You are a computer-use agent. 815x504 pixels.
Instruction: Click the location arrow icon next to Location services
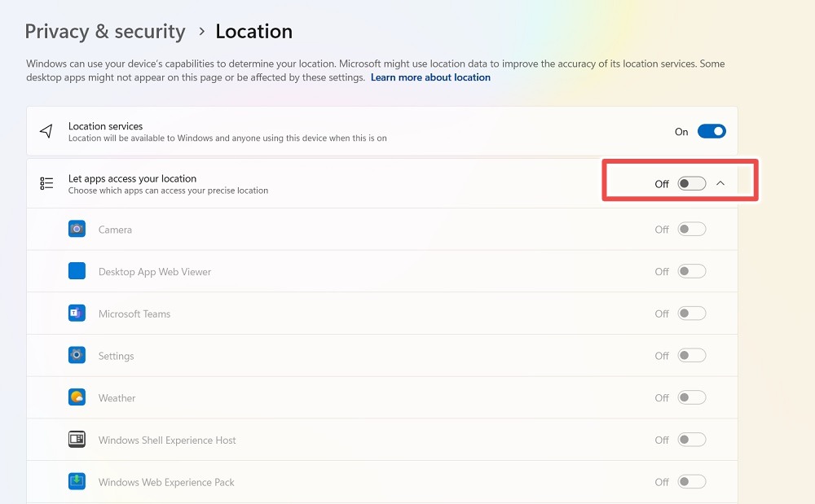(46, 130)
